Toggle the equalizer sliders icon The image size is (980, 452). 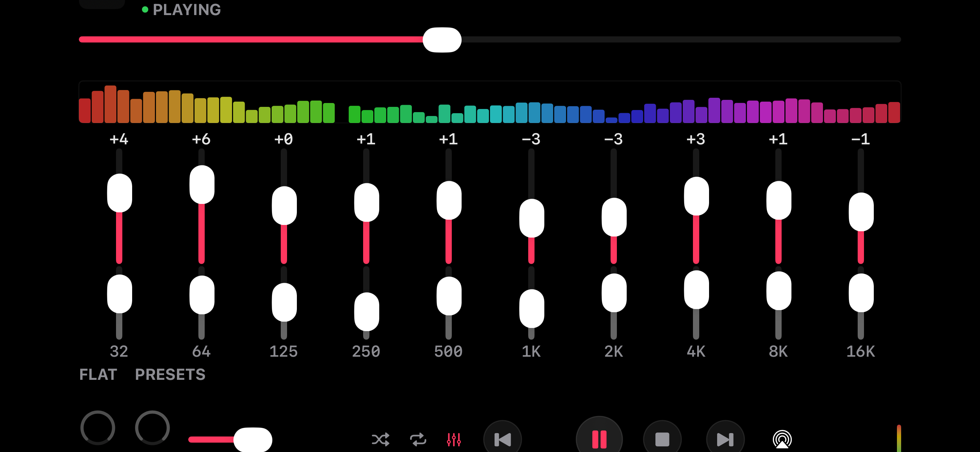click(x=454, y=439)
